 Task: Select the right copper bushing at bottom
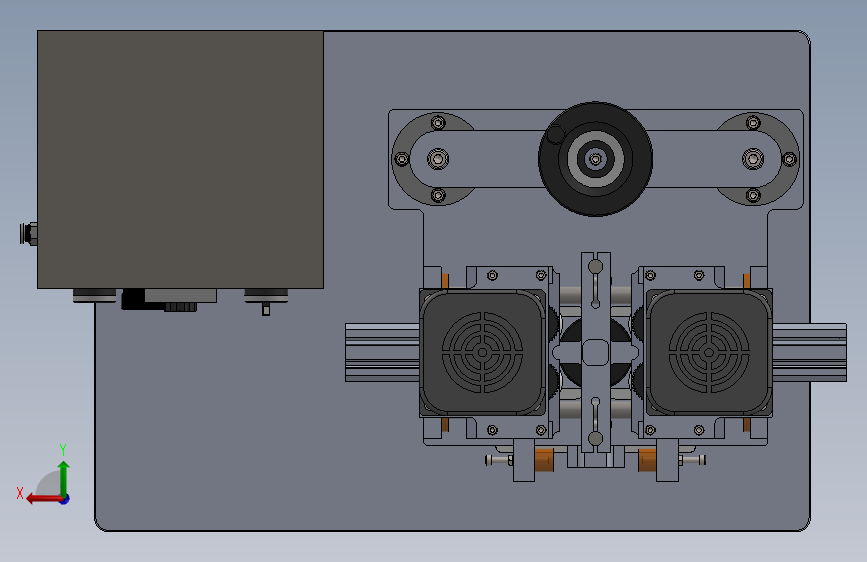click(647, 460)
